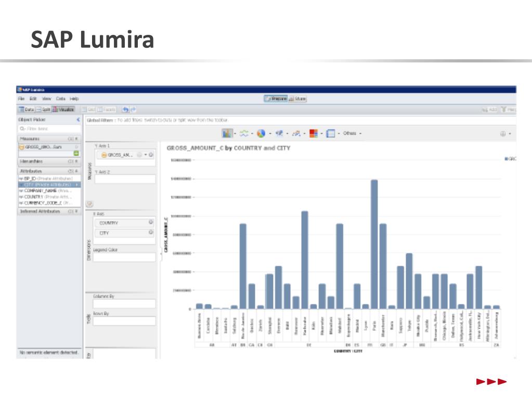Switch to the Split view
The image size is (532, 399).
(x=43, y=110)
